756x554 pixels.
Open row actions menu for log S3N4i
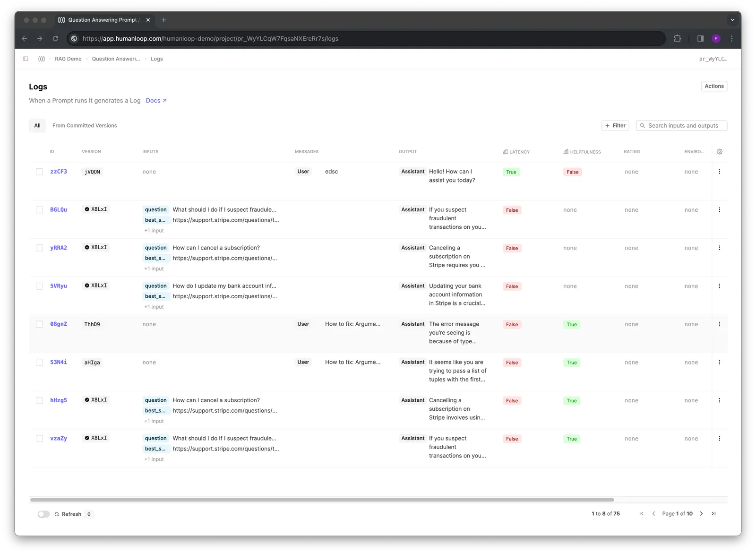coord(720,362)
